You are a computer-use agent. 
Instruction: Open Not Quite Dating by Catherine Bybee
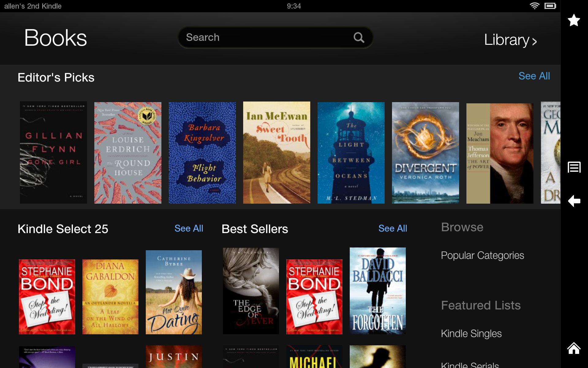174,292
